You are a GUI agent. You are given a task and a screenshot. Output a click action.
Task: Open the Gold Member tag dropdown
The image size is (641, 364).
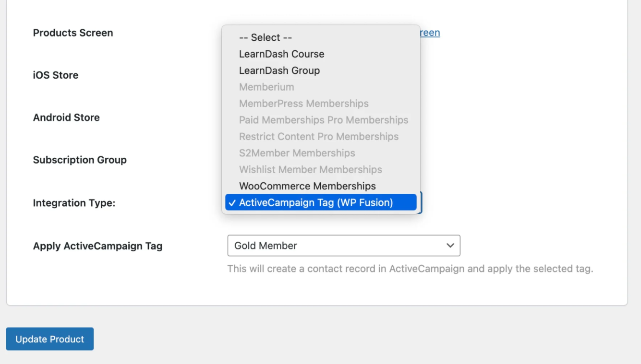pos(343,246)
